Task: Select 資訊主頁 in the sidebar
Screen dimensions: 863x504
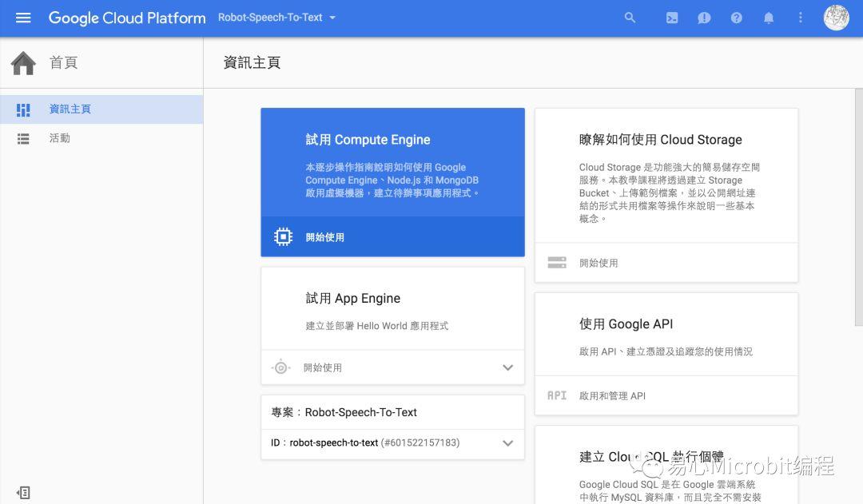Action: click(x=101, y=109)
